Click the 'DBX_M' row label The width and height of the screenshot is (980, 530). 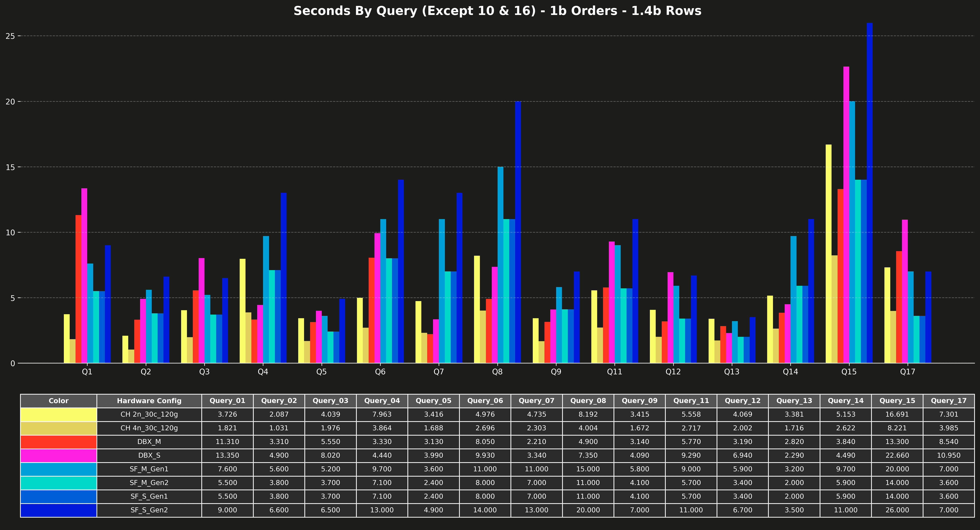pos(149,442)
